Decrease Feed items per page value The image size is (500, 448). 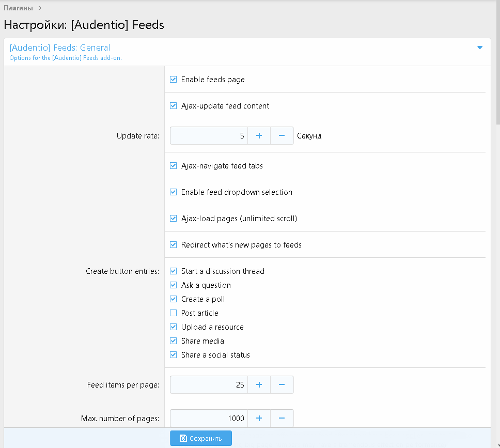click(x=282, y=385)
